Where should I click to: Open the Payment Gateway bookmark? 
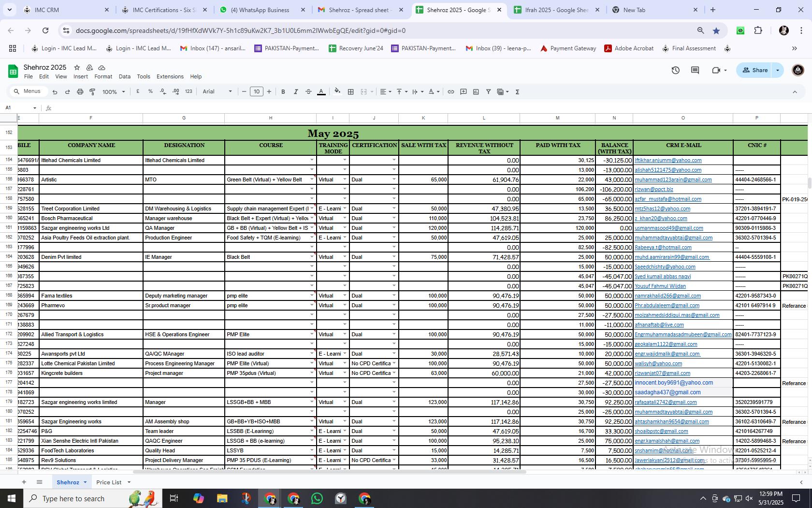pos(568,48)
